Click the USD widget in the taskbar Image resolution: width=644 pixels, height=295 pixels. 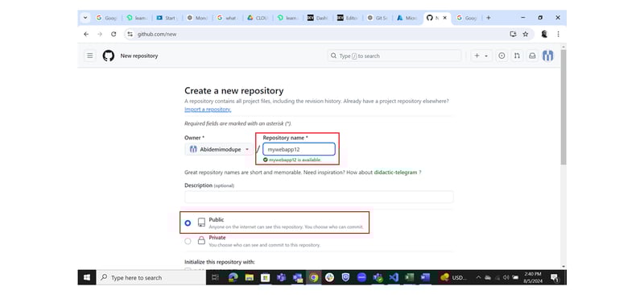453,278
